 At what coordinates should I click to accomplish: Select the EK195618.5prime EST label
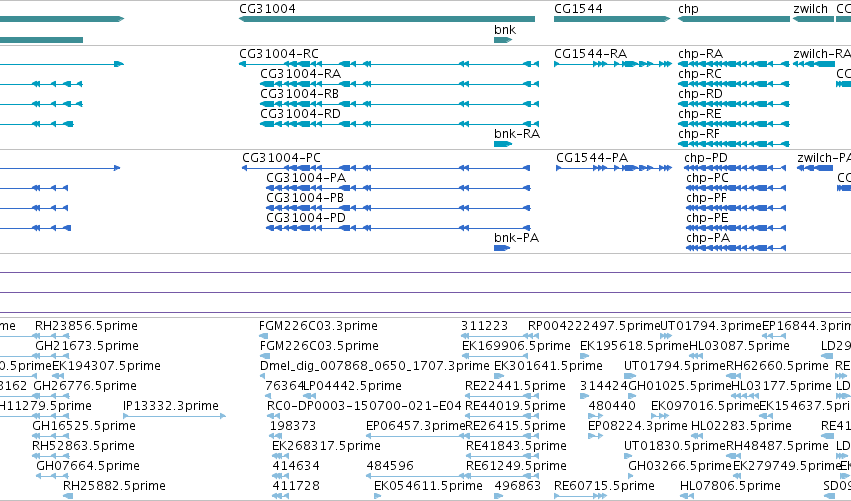[x=634, y=346]
